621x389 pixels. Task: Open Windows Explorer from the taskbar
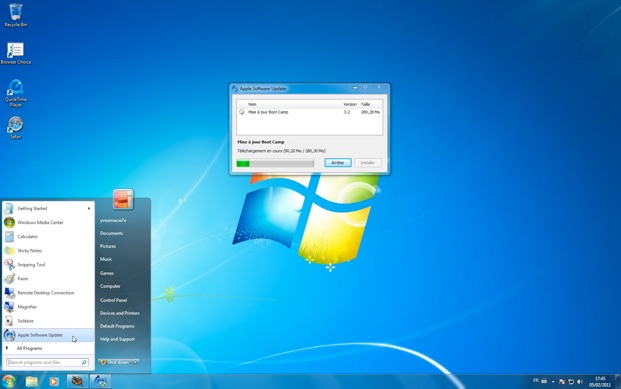pyautogui.click(x=32, y=381)
